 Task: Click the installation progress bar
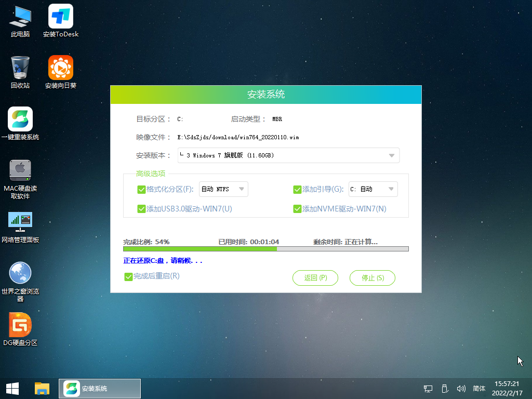point(265,249)
